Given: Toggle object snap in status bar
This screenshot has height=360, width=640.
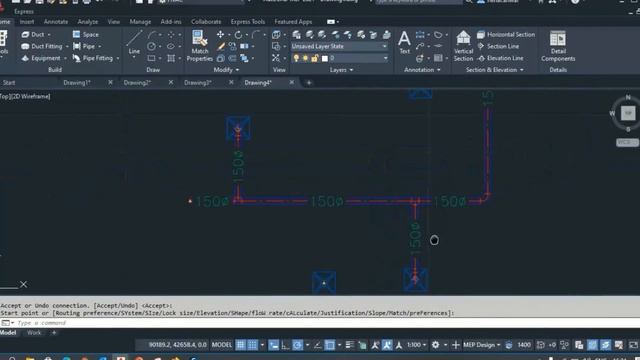Looking at the screenshot, I should click(x=329, y=345).
